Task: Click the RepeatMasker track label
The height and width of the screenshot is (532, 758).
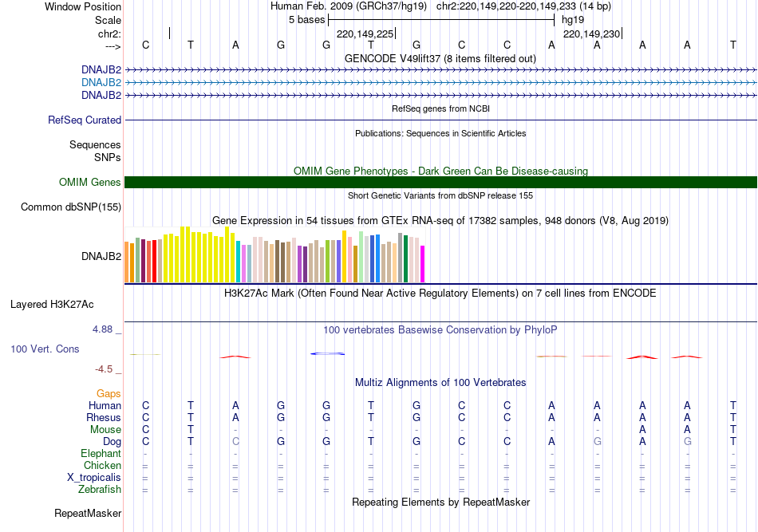Action: click(x=88, y=513)
